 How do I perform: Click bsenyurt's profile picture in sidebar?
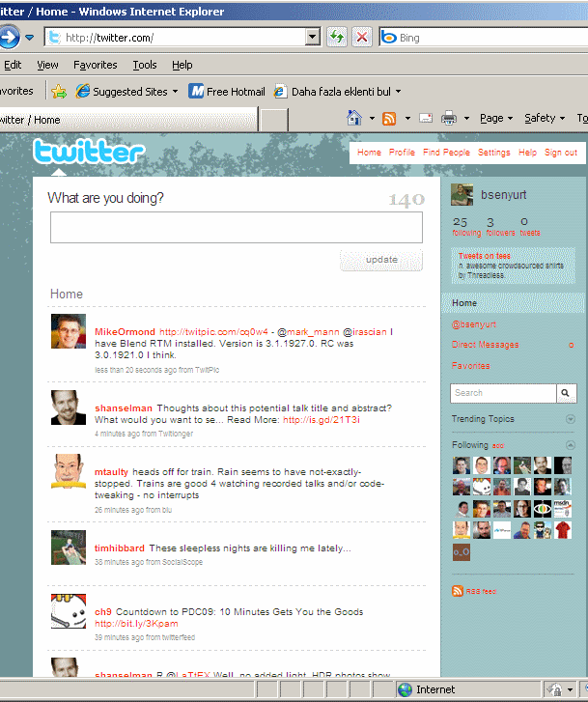[462, 195]
